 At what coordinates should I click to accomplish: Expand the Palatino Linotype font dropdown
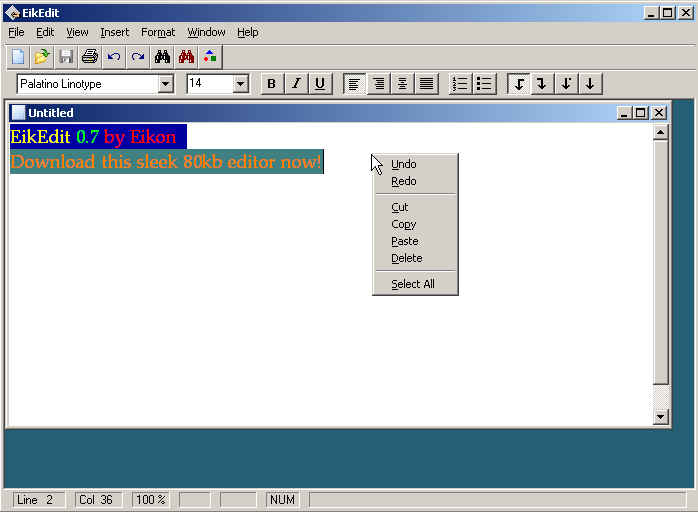click(x=166, y=84)
